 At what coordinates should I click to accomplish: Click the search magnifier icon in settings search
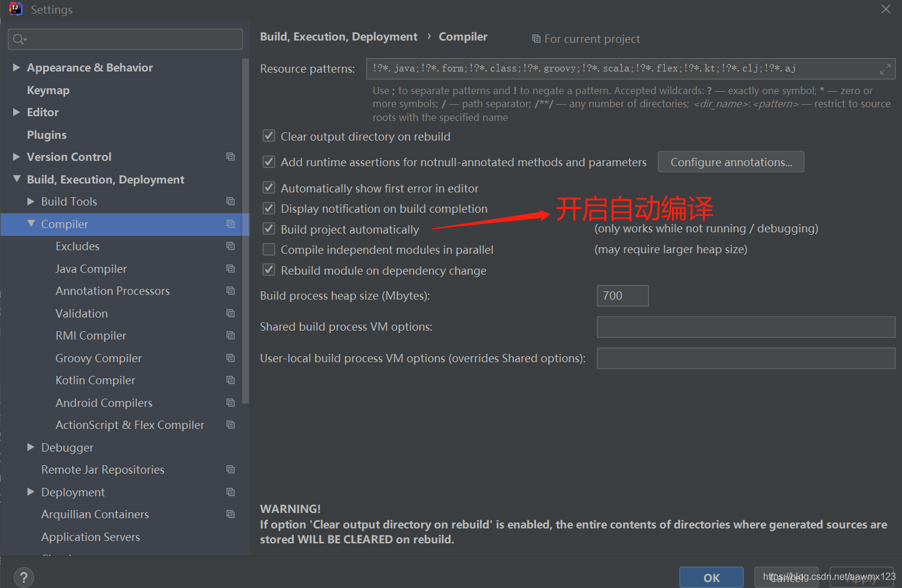coord(20,39)
